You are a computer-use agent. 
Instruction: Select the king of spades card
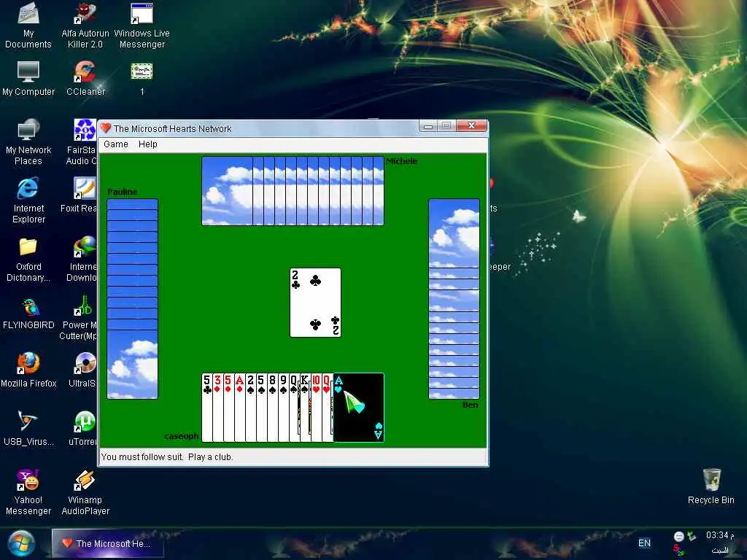coord(306,408)
